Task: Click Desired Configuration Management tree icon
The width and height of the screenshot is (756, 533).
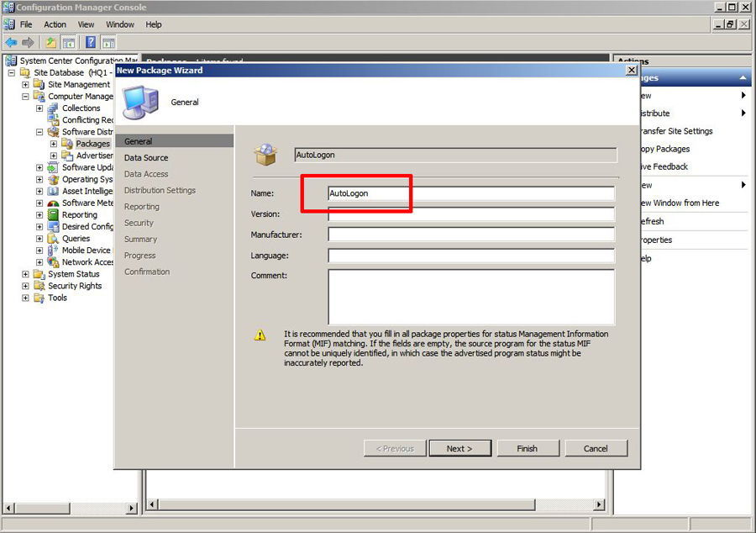Action: pyautogui.click(x=53, y=226)
